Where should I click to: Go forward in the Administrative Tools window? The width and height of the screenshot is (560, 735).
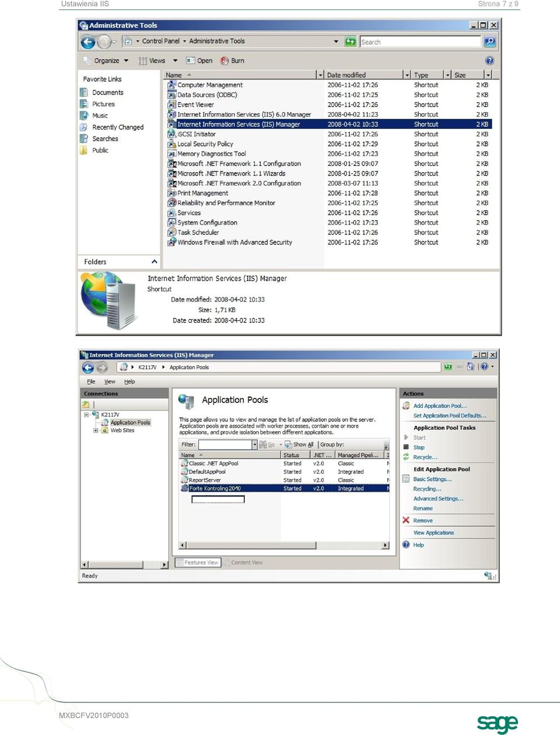click(x=103, y=42)
